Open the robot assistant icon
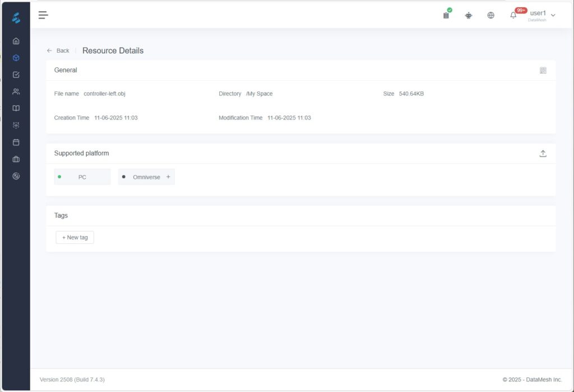 coord(469,15)
